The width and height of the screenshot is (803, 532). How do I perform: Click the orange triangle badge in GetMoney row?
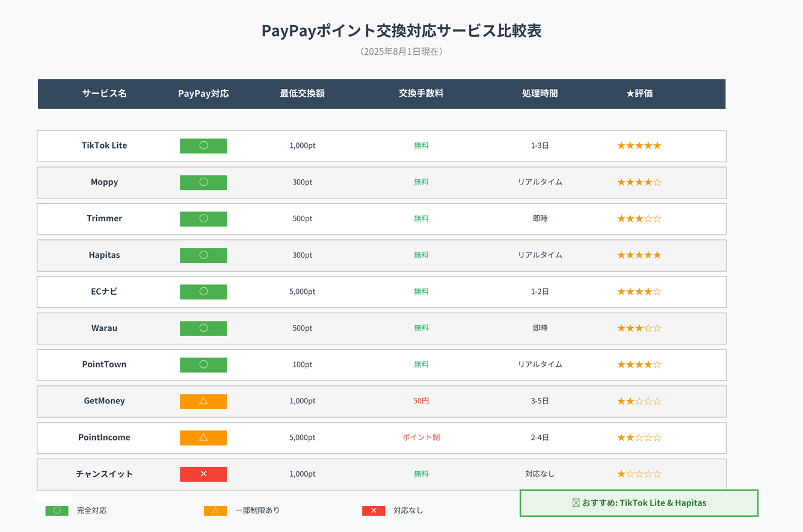click(203, 402)
